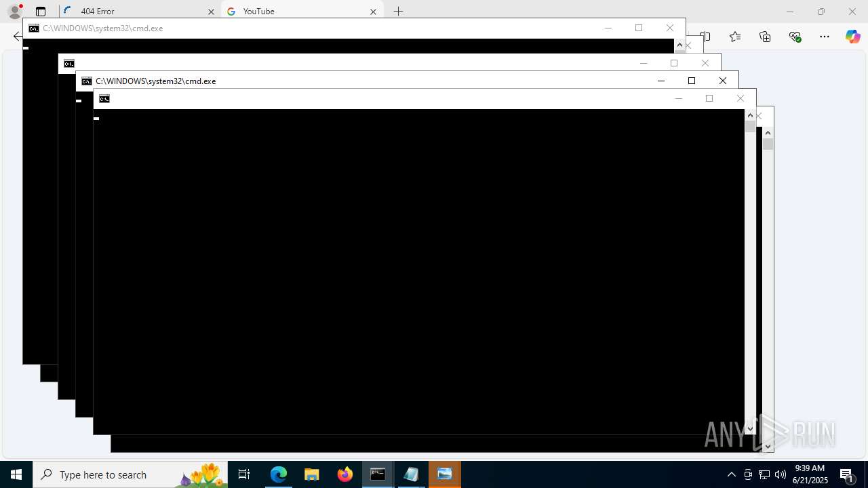
Task: Click Meet Now tray icon
Action: pyautogui.click(x=748, y=474)
